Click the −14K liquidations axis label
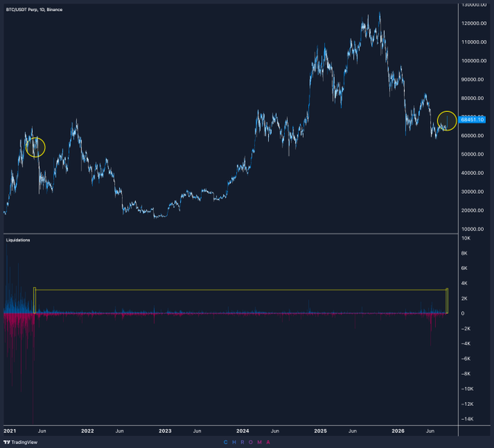494x448 pixels. click(x=467, y=419)
